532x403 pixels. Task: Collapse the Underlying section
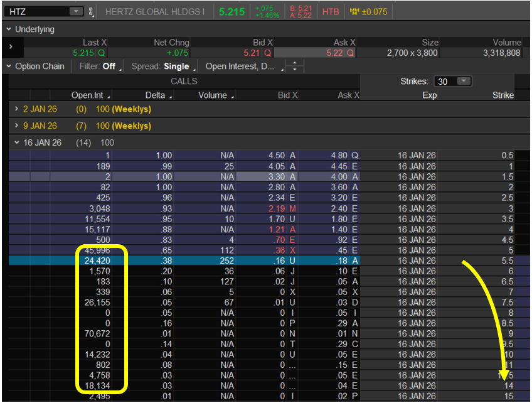point(9,30)
